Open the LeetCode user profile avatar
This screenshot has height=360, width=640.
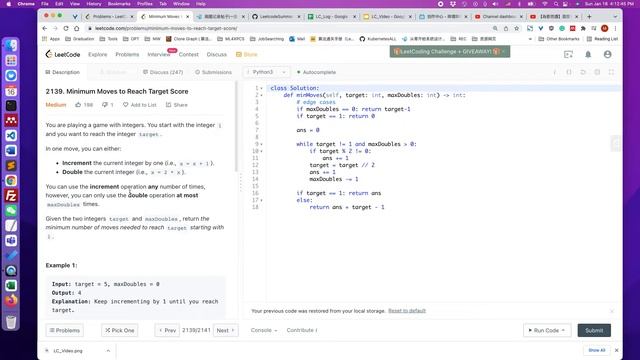tap(607, 54)
